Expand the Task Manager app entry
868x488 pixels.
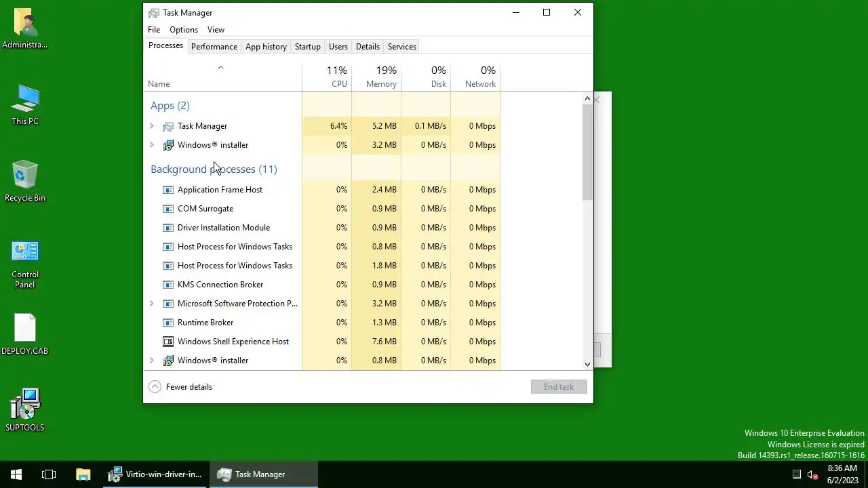(x=152, y=126)
